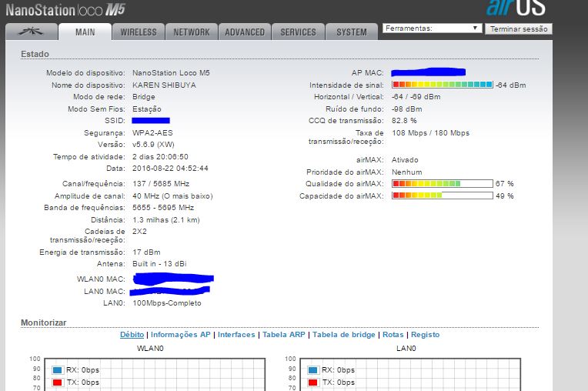This screenshot has height=391, width=588.
Task: Click the airMAX priority Nenhum value
Action: coord(407,172)
